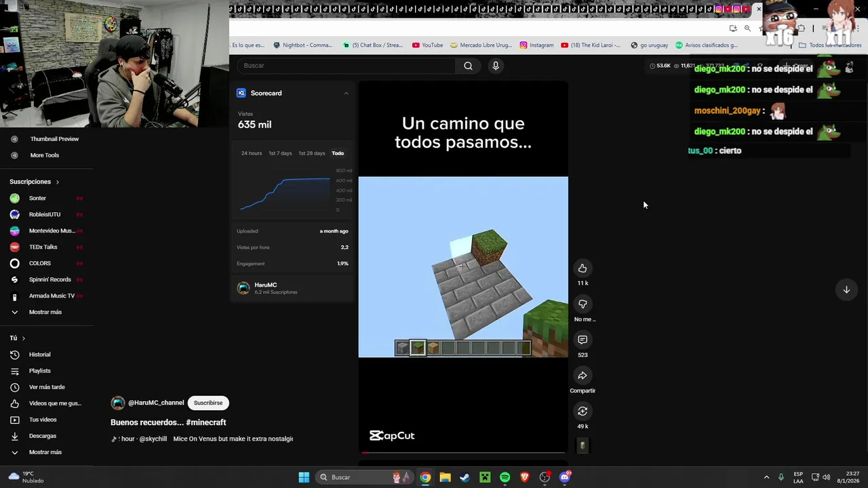The height and width of the screenshot is (488, 868).
Task: Share the Short via Compartir icon
Action: point(583,375)
